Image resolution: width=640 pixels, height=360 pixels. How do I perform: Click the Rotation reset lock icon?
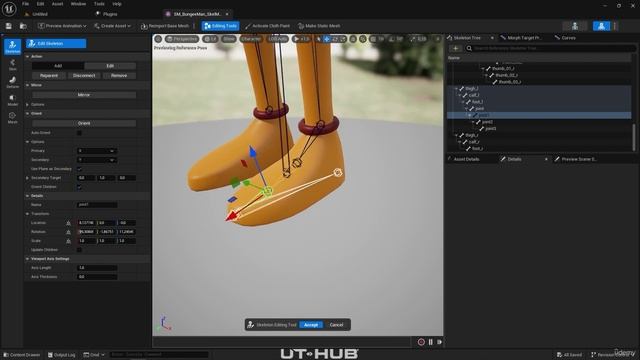68,232
